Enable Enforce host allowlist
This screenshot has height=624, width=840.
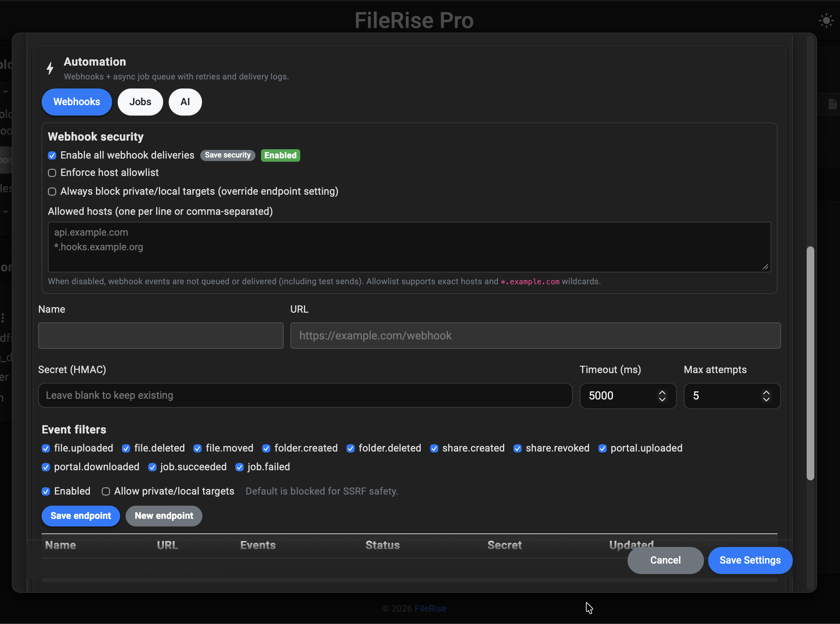tap(52, 172)
